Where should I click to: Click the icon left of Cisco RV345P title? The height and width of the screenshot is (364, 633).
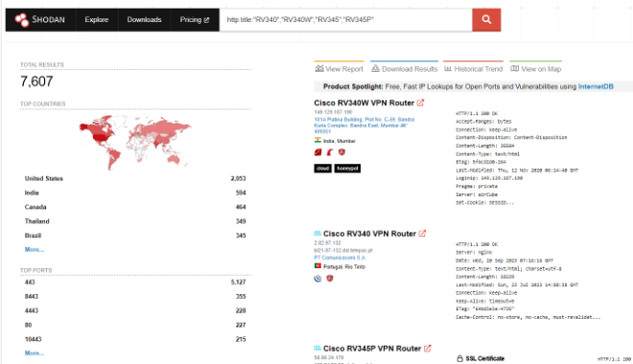[x=317, y=349]
